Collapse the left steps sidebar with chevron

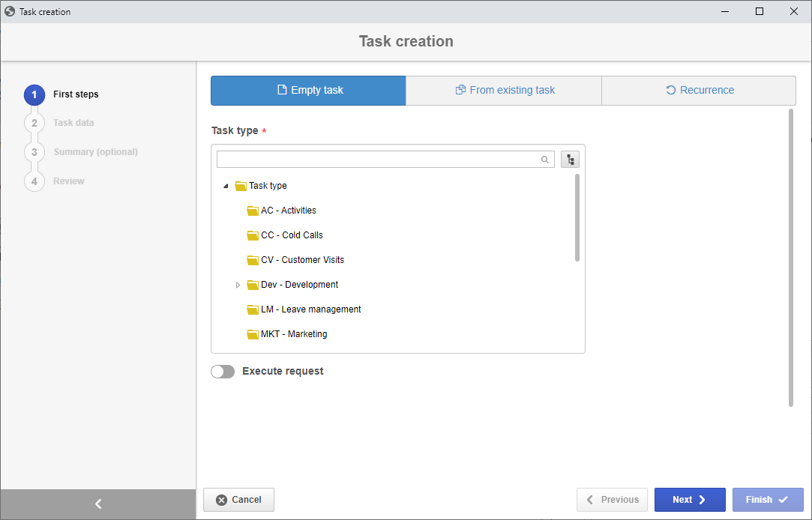tap(98, 504)
